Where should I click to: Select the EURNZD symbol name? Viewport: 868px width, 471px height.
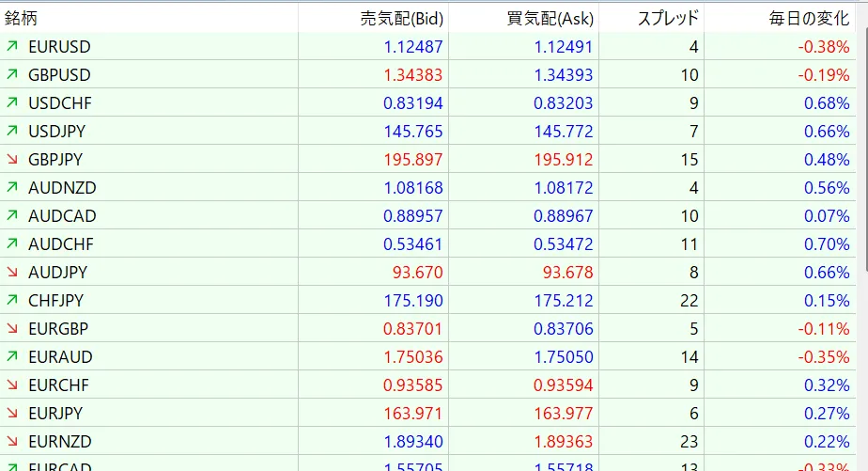point(60,442)
